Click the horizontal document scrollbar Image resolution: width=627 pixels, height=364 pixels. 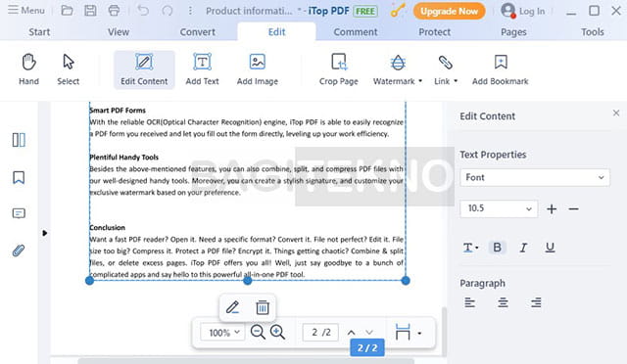pos(246,361)
